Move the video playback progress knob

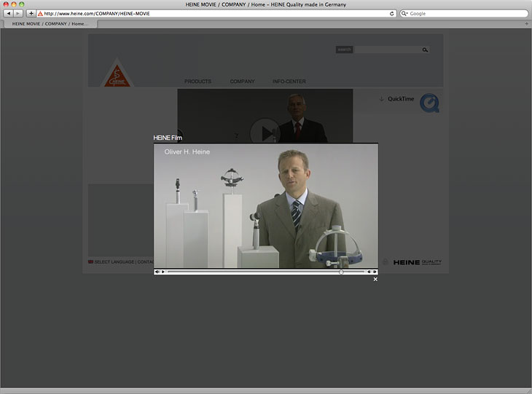pyautogui.click(x=341, y=272)
